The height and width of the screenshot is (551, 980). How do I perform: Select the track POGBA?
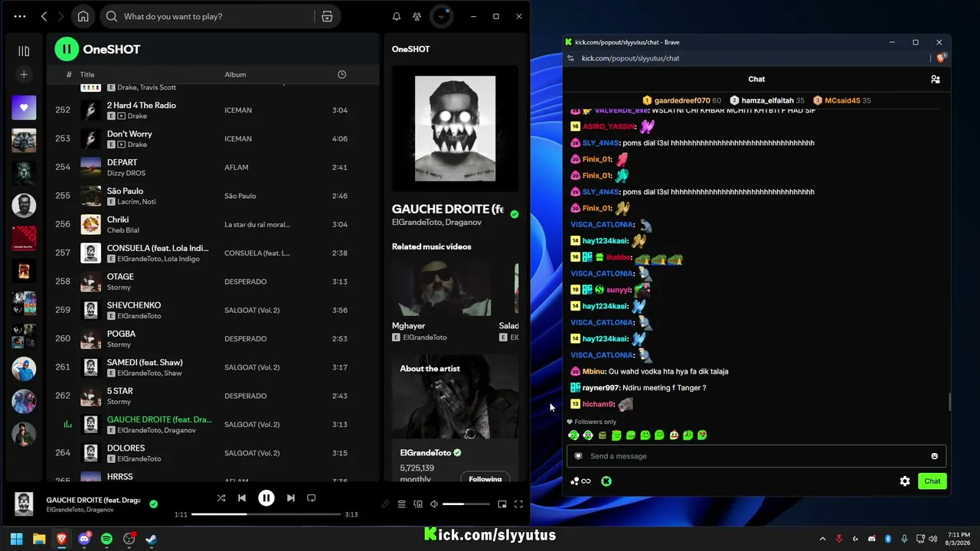tap(212, 338)
